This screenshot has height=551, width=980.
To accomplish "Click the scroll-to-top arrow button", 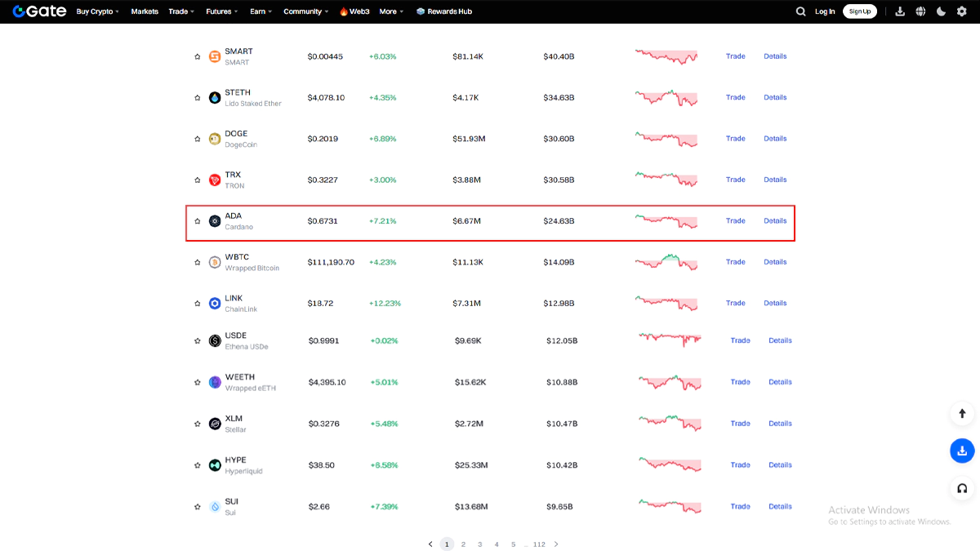I will pyautogui.click(x=962, y=414).
